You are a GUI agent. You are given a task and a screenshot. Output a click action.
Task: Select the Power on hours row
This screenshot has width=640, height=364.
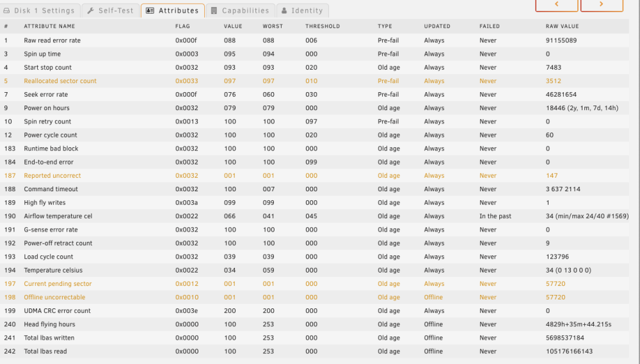click(314, 107)
